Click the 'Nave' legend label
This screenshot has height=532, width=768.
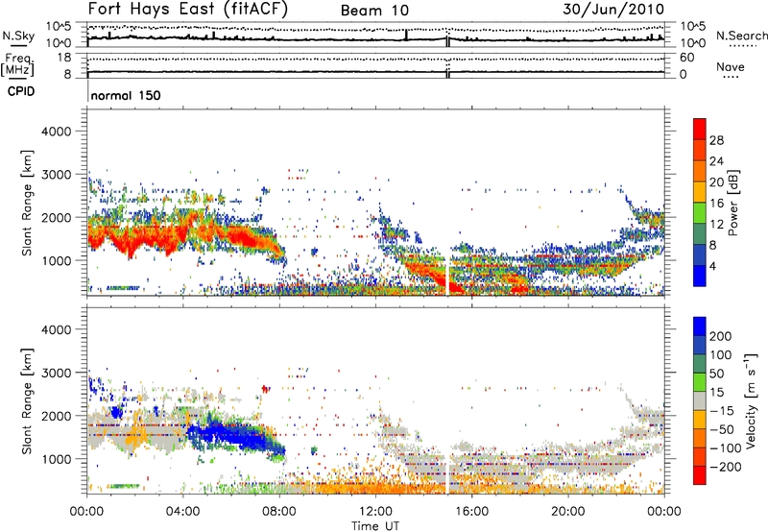coord(731,66)
